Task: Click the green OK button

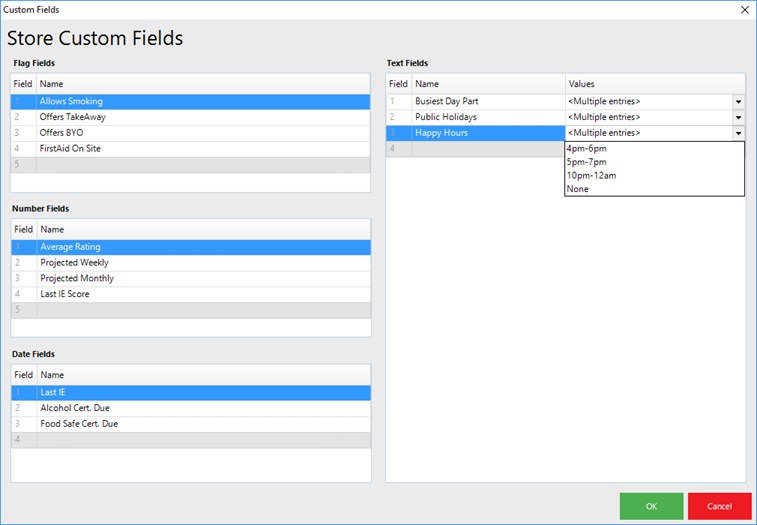Action: tap(651, 506)
